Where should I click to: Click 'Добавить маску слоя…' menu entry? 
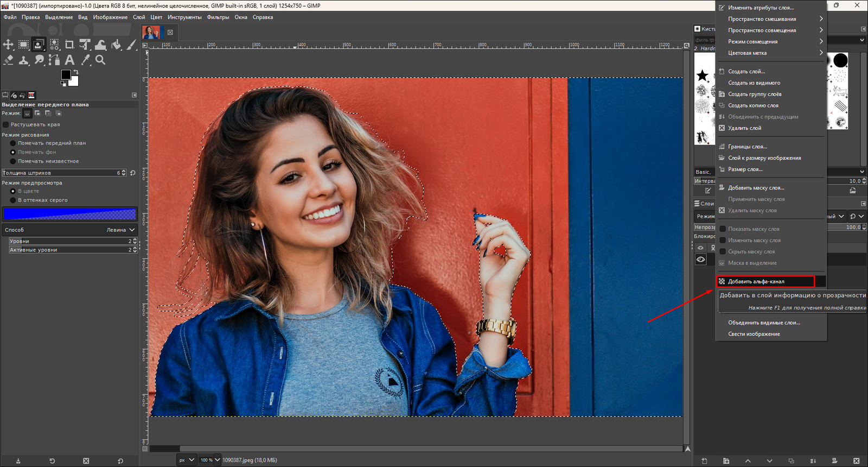click(771, 188)
